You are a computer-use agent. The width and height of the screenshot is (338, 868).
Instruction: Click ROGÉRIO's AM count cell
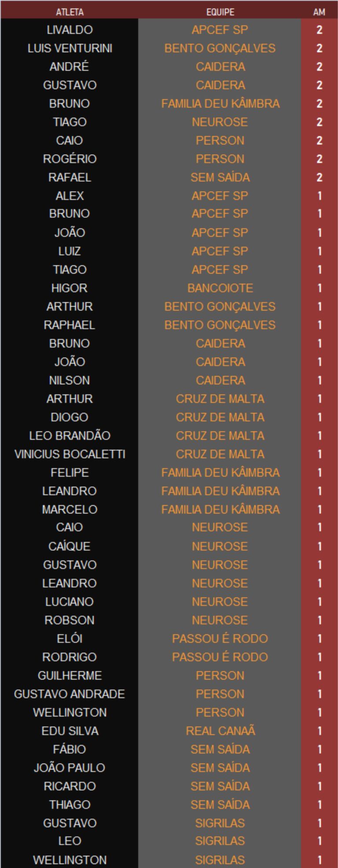[x=319, y=159]
